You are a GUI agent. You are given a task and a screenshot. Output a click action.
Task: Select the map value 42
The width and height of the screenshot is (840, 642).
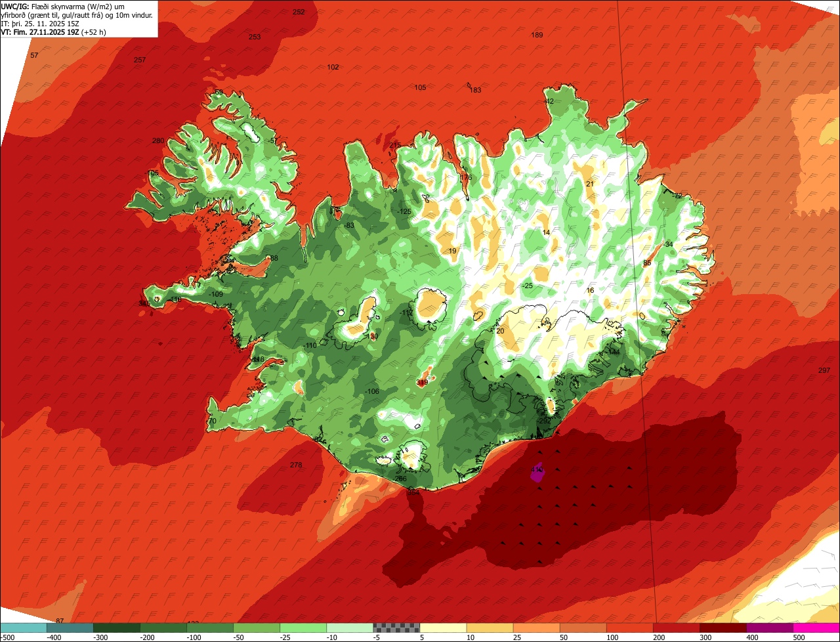click(x=549, y=101)
